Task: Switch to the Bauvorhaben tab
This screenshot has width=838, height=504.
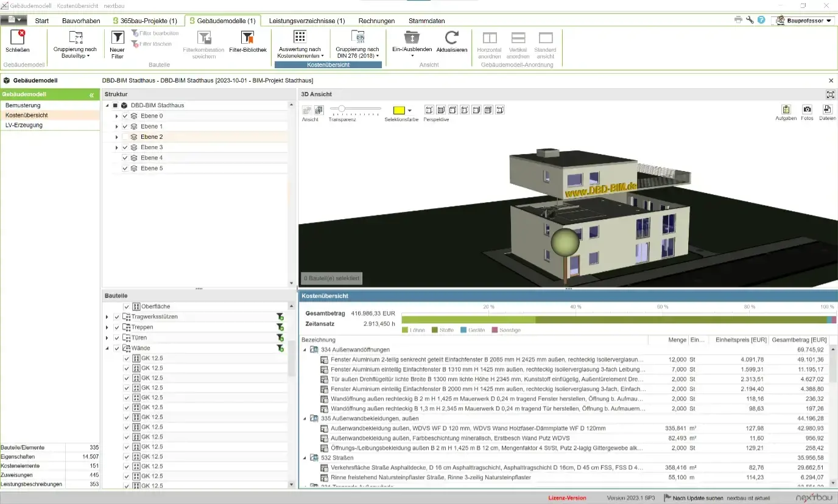Action: pyautogui.click(x=81, y=21)
